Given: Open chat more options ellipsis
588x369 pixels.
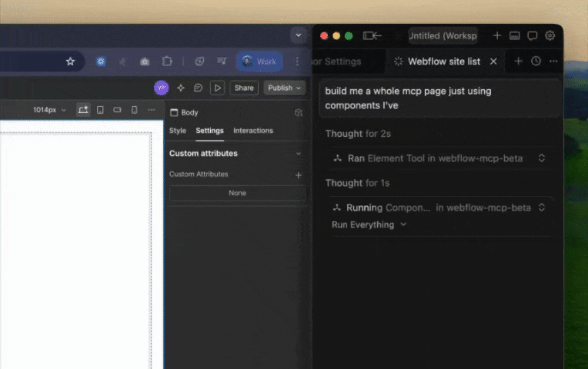Looking at the screenshot, I should 553,61.
